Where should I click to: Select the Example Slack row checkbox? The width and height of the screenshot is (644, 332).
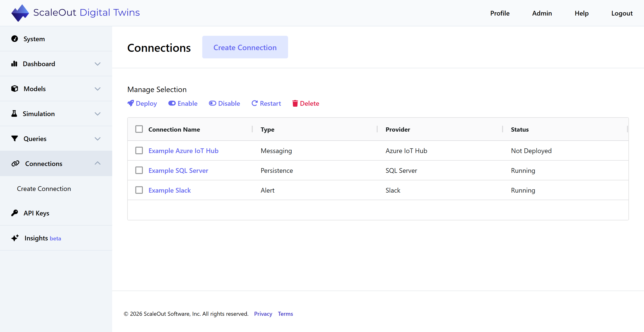point(139,190)
